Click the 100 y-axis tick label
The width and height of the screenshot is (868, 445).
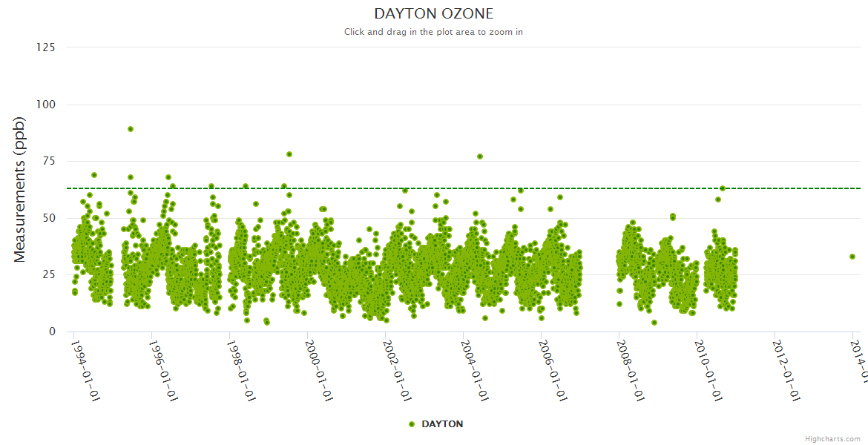pyautogui.click(x=45, y=105)
